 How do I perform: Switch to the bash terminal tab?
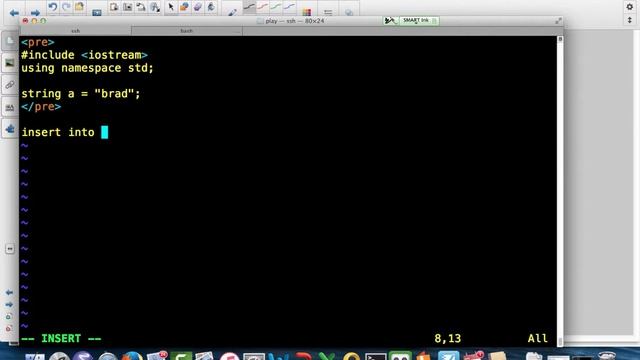(187, 31)
